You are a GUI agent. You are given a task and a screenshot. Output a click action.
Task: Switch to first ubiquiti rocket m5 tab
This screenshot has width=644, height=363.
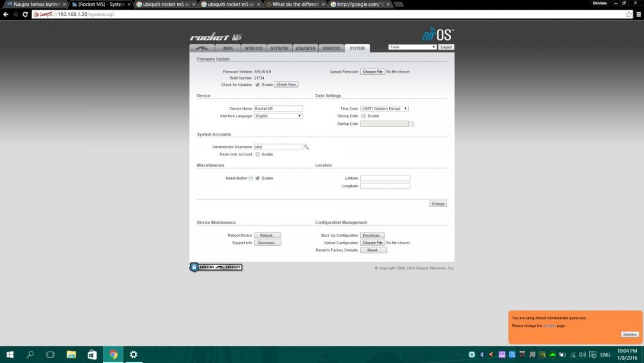(165, 4)
